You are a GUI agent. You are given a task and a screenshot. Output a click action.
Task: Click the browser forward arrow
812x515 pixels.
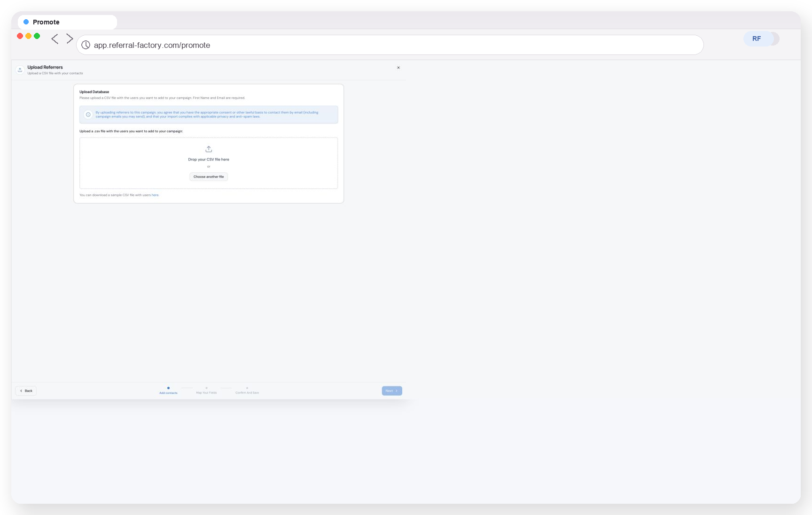70,38
